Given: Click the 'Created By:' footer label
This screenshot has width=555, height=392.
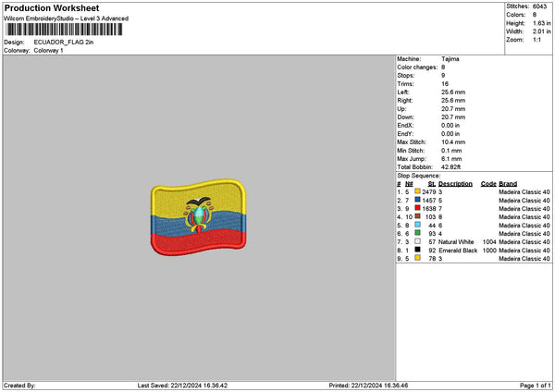Looking at the screenshot, I should click(19, 386).
